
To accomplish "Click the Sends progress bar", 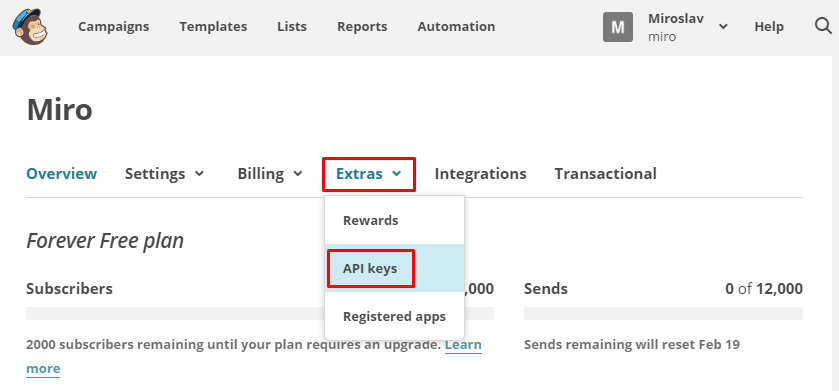I will tap(663, 313).
